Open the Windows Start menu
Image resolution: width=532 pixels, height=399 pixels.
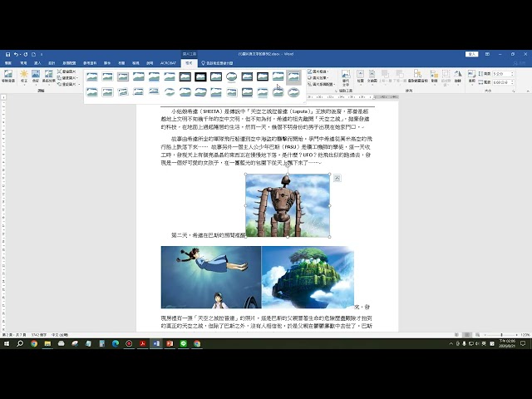tap(7, 343)
